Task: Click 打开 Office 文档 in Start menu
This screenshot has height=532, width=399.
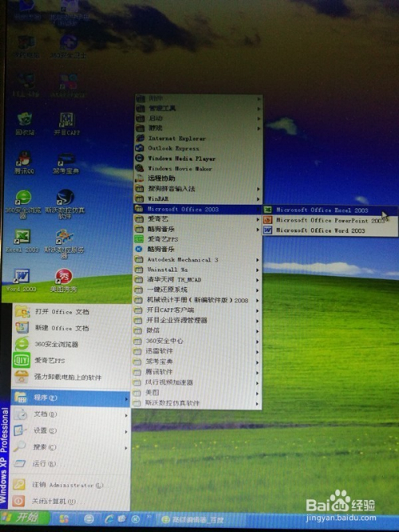Action: coord(71,312)
